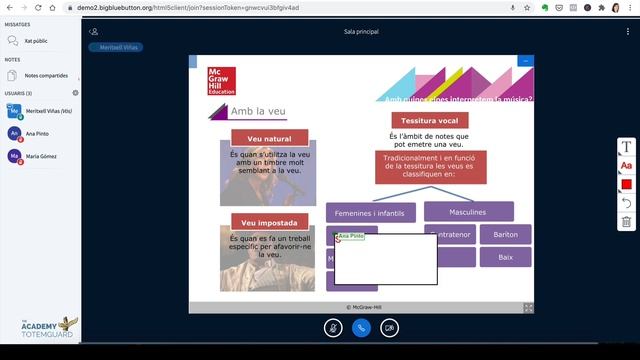Viewport: 640px width, 360px height.
Task: Click the Tessitura vocal box
Action: (x=430, y=120)
